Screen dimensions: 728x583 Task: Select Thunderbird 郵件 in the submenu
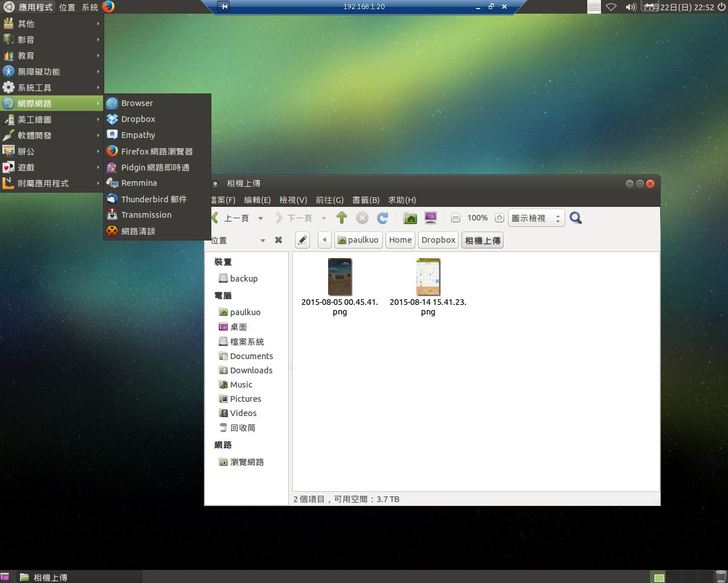click(153, 199)
